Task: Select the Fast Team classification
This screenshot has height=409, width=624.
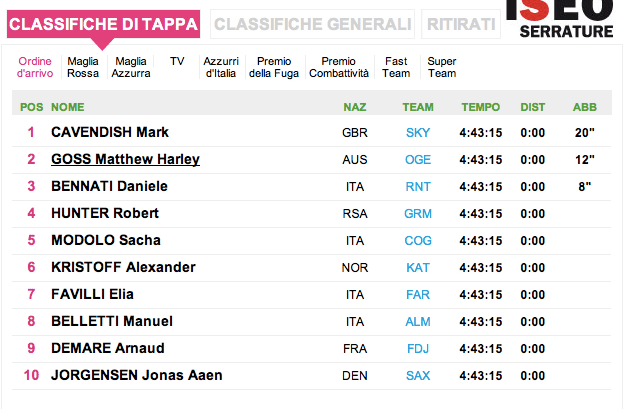Action: pyautogui.click(x=396, y=67)
